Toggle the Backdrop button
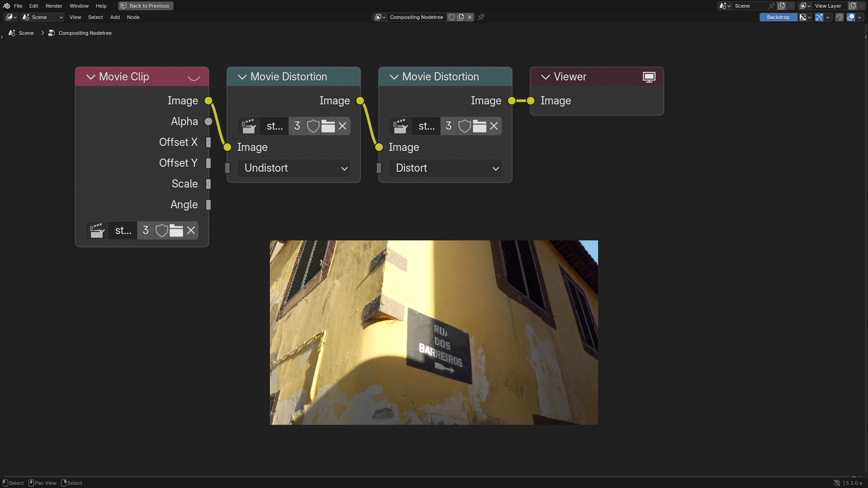Image resolution: width=868 pixels, height=488 pixels. click(778, 17)
